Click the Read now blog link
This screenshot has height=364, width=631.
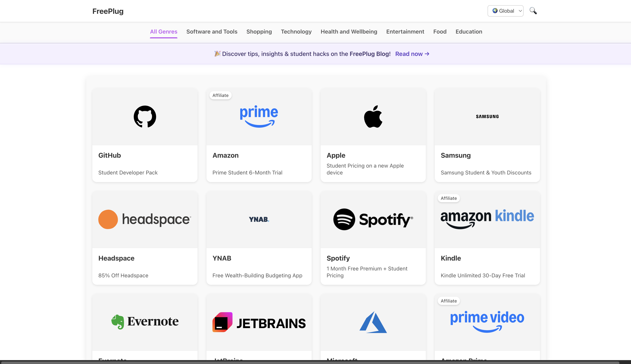(412, 54)
